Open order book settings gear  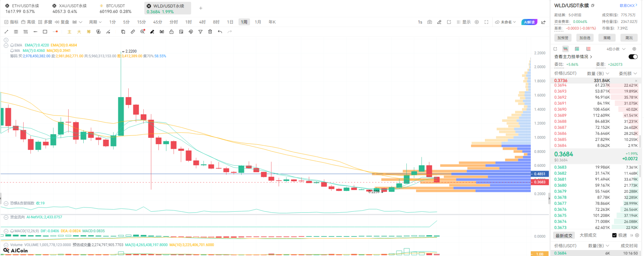(x=634, y=49)
